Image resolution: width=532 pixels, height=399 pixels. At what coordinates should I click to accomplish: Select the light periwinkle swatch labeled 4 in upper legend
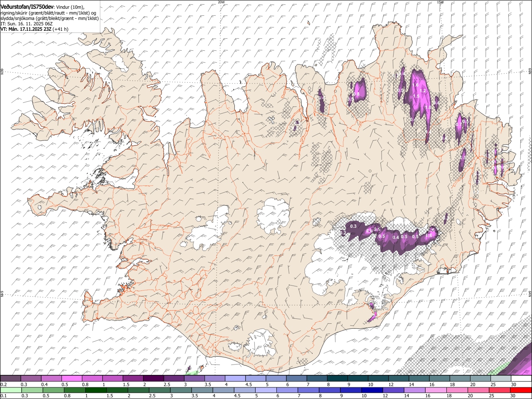(x=235, y=379)
